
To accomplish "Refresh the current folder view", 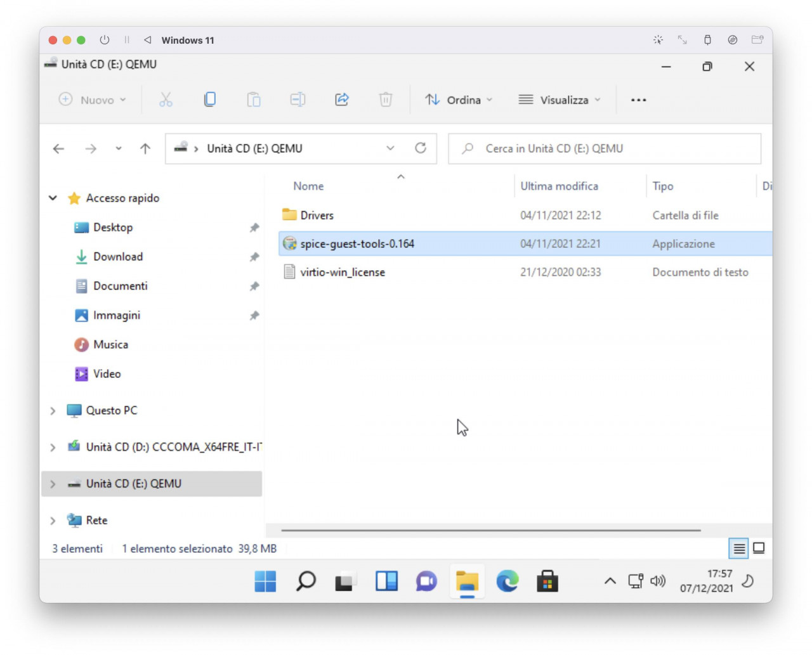I will [421, 148].
